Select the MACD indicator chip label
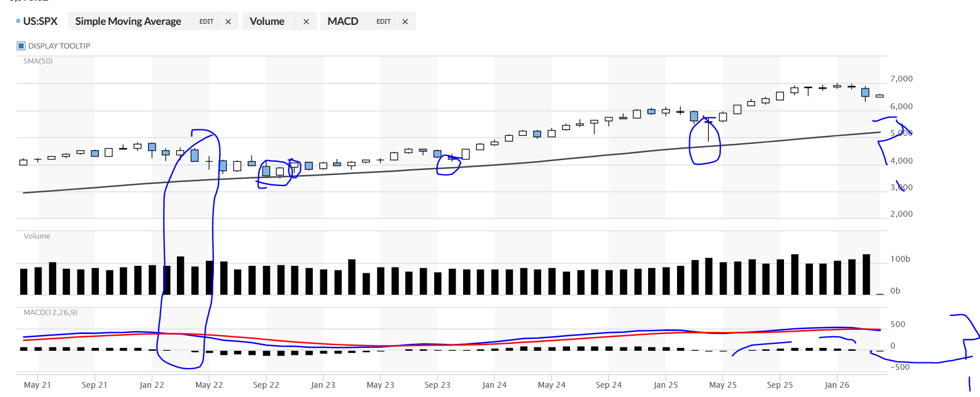 [343, 21]
